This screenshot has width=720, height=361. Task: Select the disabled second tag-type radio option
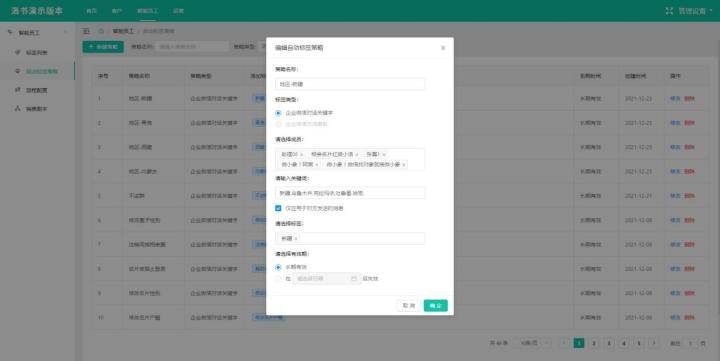tap(278, 124)
